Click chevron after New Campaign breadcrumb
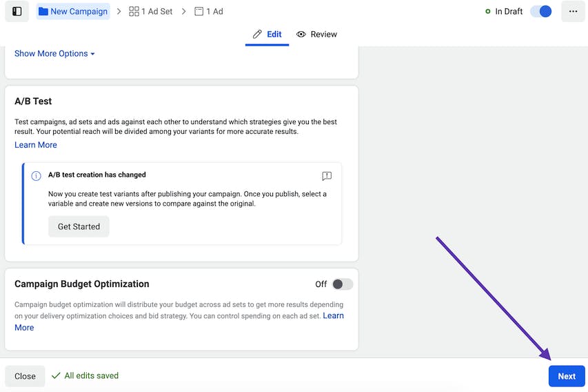The width and height of the screenshot is (588, 392). pos(119,12)
